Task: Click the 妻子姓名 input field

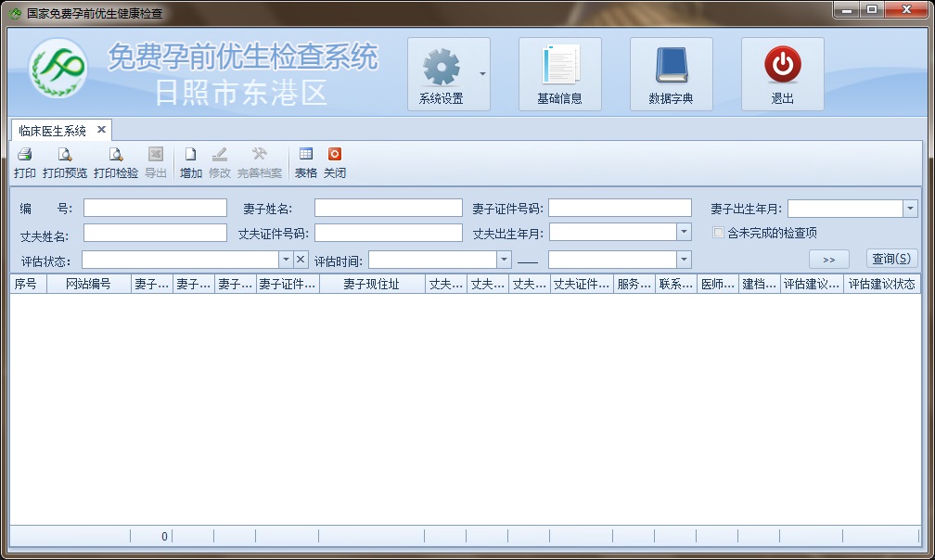Action: pos(388,208)
